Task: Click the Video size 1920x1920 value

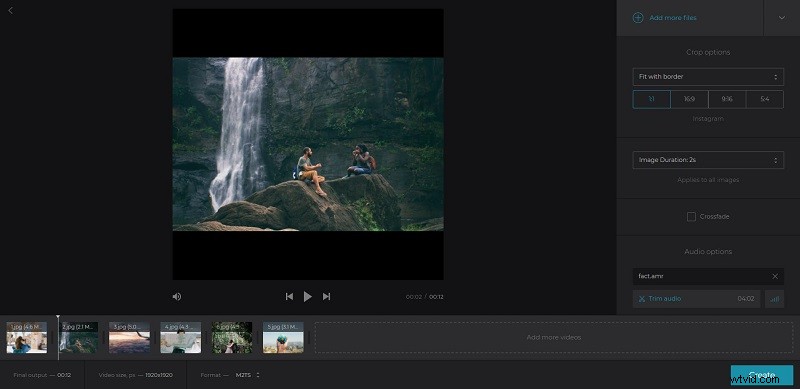Action: point(159,375)
